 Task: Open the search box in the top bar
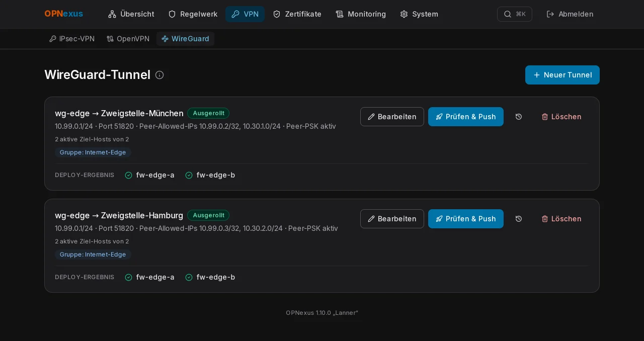tap(514, 14)
